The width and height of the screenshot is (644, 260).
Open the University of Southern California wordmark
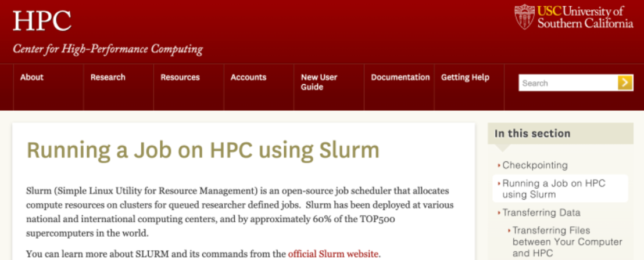click(x=585, y=17)
